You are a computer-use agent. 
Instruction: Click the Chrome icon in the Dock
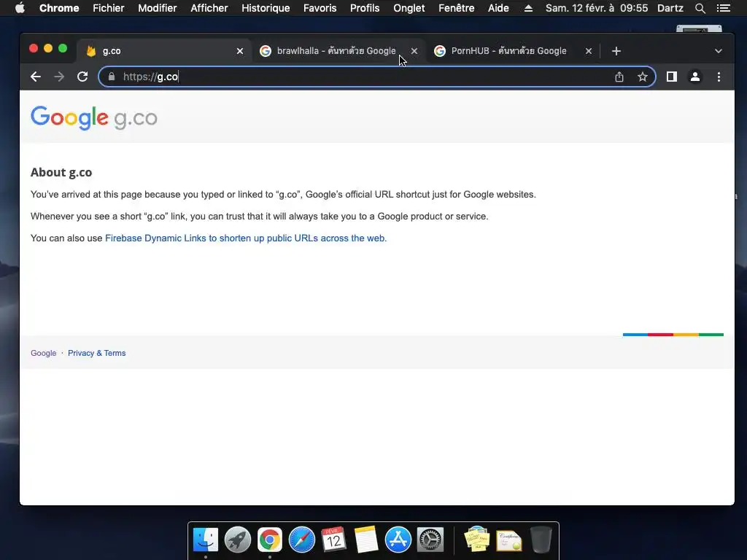(x=270, y=540)
